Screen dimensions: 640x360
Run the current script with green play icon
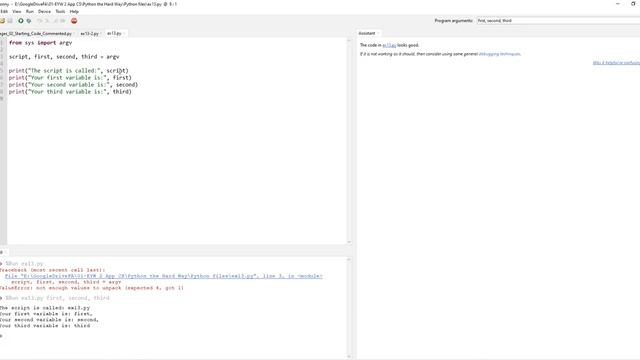click(x=20, y=21)
